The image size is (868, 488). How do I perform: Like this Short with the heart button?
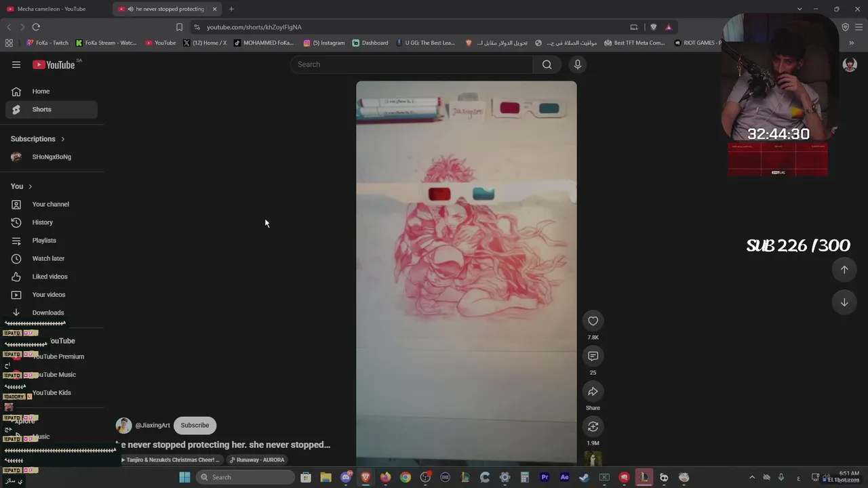(593, 321)
